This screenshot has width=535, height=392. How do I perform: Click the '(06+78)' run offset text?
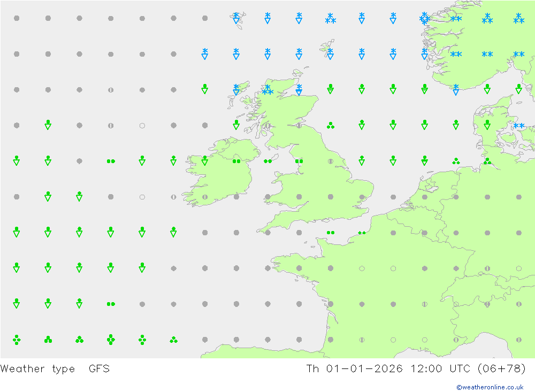click(x=502, y=369)
